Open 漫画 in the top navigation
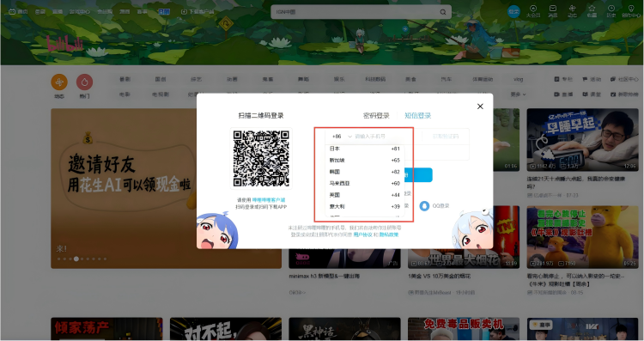Viewport: 644px width, 341px height. [x=124, y=12]
